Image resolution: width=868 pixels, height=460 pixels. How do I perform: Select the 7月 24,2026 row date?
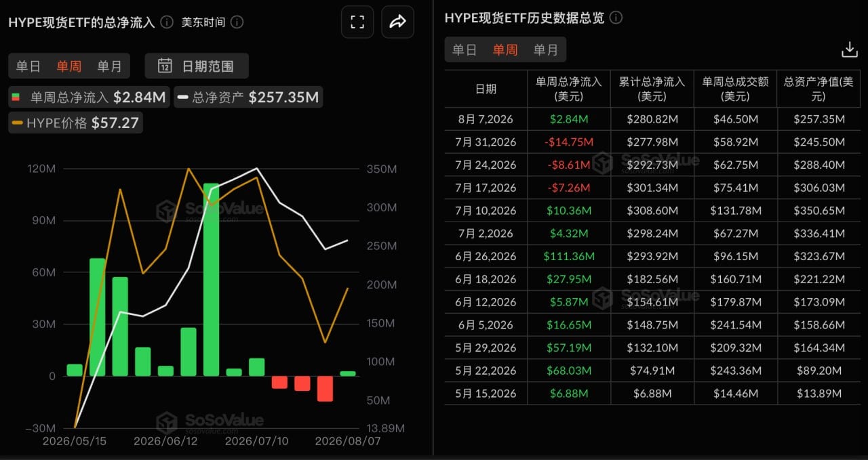click(486, 165)
